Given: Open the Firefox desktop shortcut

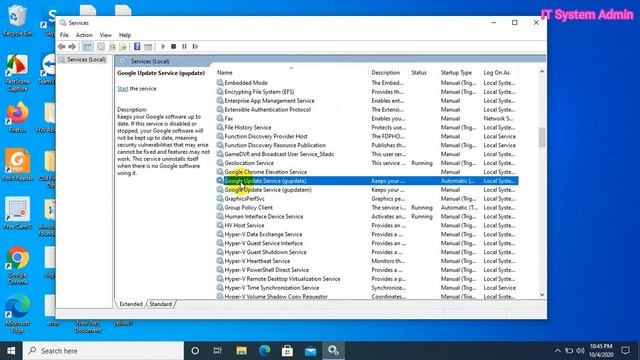Looking at the screenshot, I should click(17, 117).
